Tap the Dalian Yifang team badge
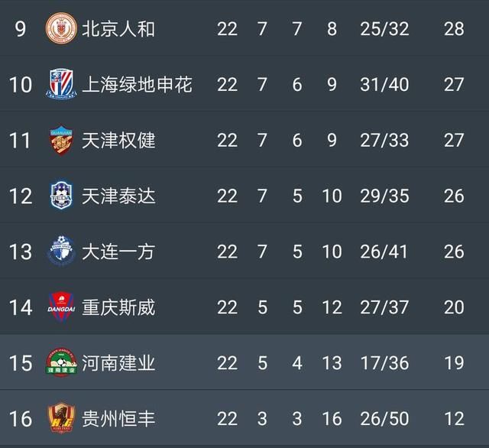The image size is (489, 448). click(x=61, y=252)
